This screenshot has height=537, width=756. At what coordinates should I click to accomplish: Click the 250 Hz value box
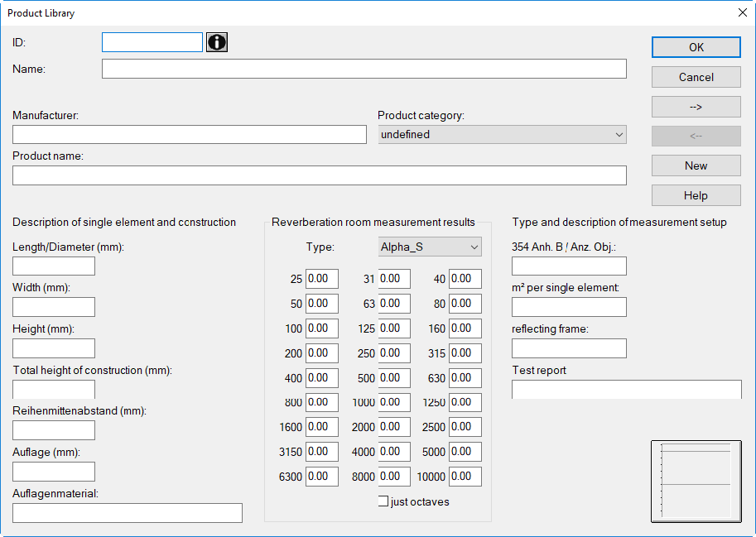coord(394,353)
